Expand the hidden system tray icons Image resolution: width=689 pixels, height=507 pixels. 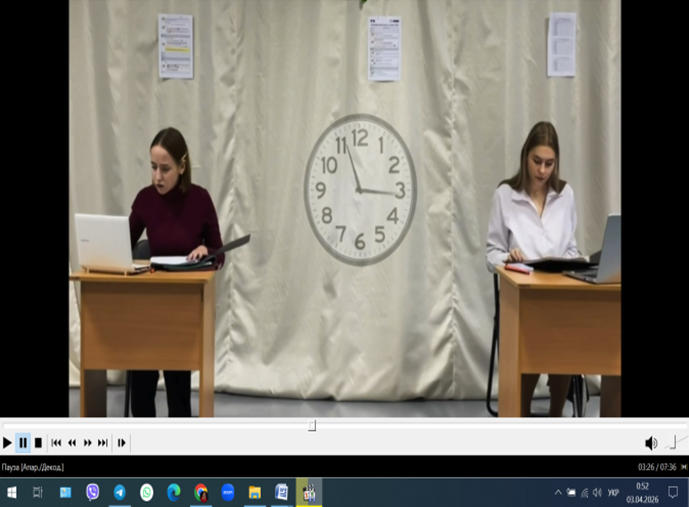click(558, 492)
